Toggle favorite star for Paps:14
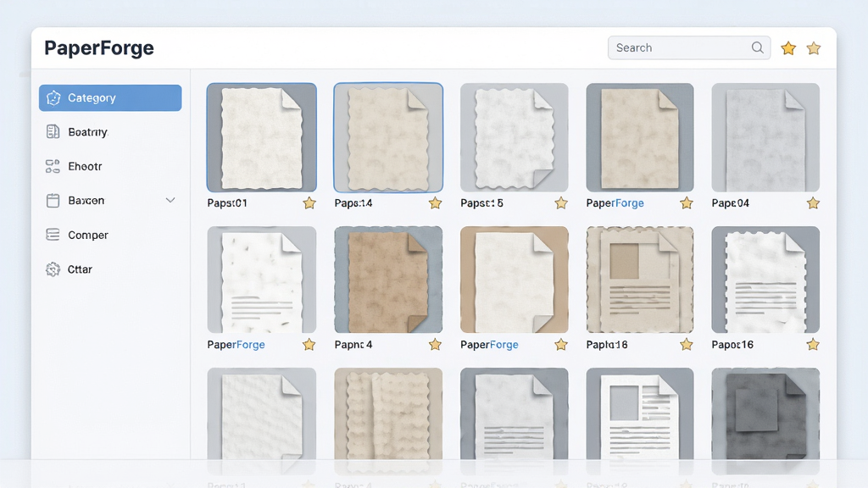 click(435, 203)
